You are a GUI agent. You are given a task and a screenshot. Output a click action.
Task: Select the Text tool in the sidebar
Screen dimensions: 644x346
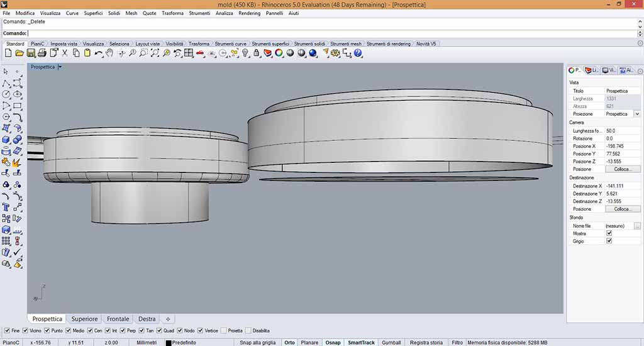pyautogui.click(x=6, y=207)
